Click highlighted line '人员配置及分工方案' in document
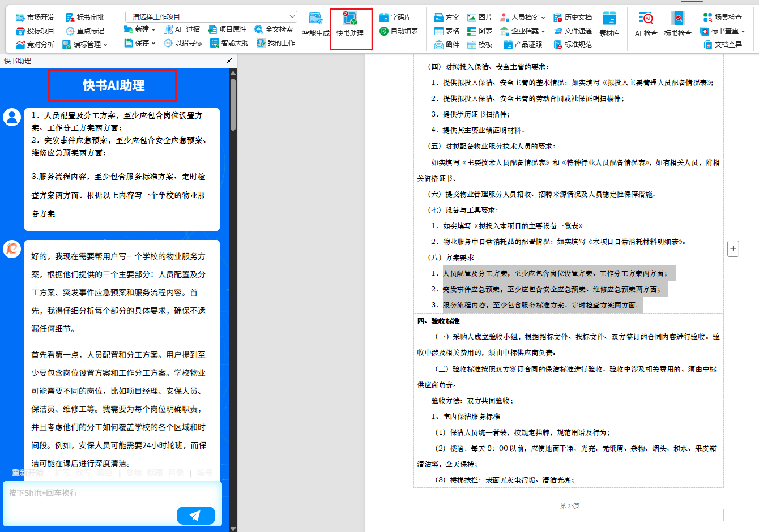Image resolution: width=759 pixels, height=532 pixels. 555,273
